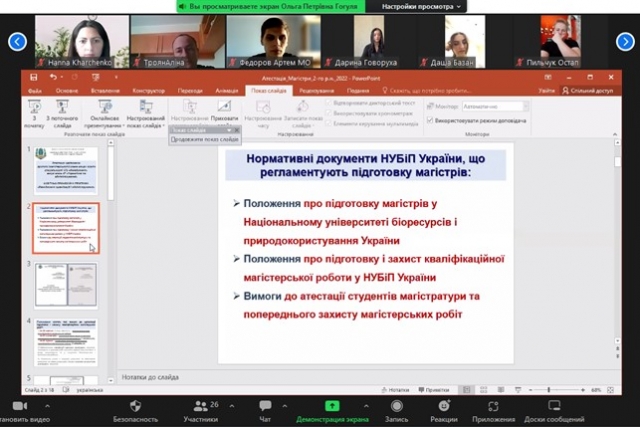Expand Zoom video options chevron

pyautogui.click(x=48, y=406)
